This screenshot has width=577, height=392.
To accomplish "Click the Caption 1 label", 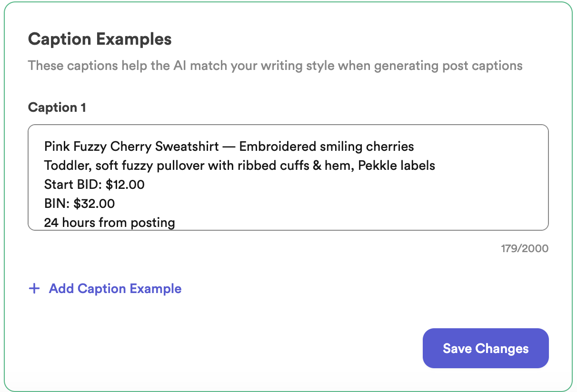I will coord(57,108).
